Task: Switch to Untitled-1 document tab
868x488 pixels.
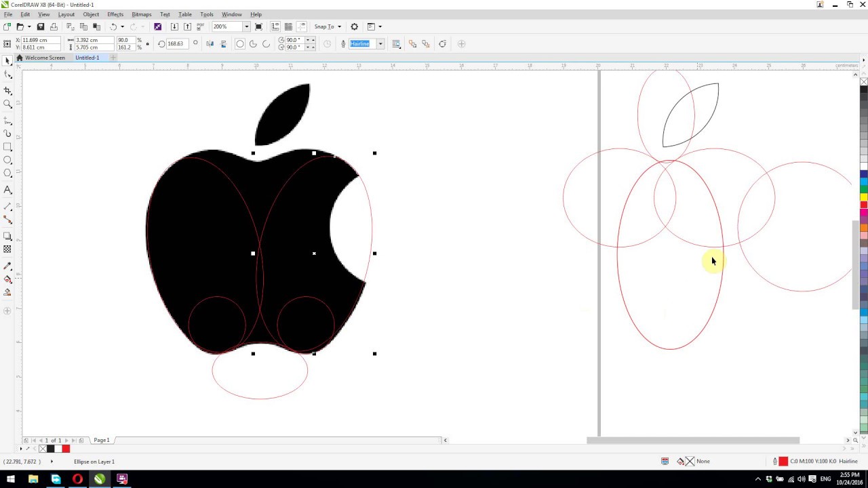Action: (x=87, y=58)
